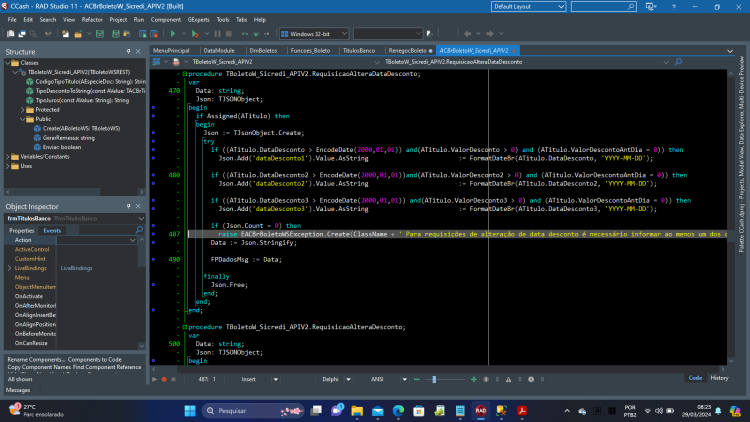Toggle Insert mode in status bar
This screenshot has height=422, width=750.
[x=248, y=379]
